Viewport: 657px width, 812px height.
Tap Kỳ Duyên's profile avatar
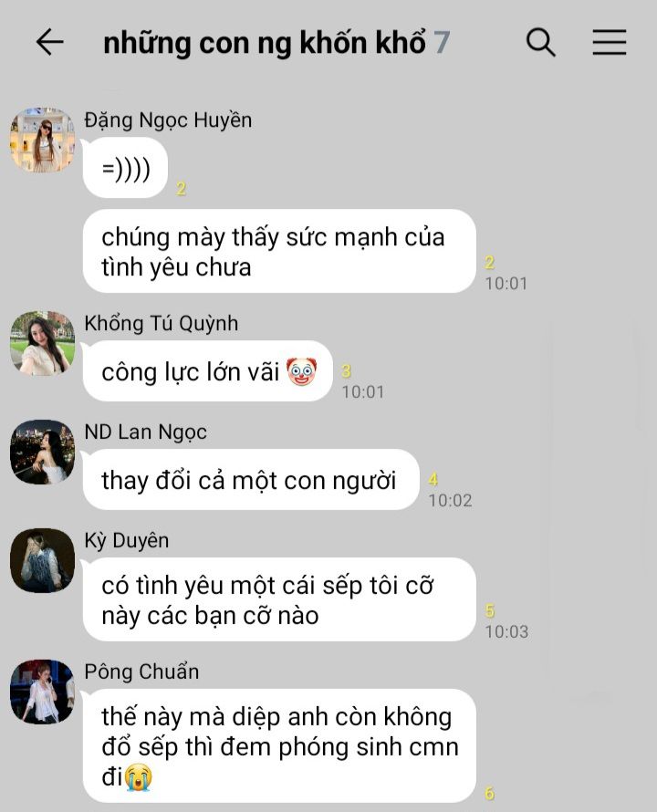pyautogui.click(x=43, y=560)
